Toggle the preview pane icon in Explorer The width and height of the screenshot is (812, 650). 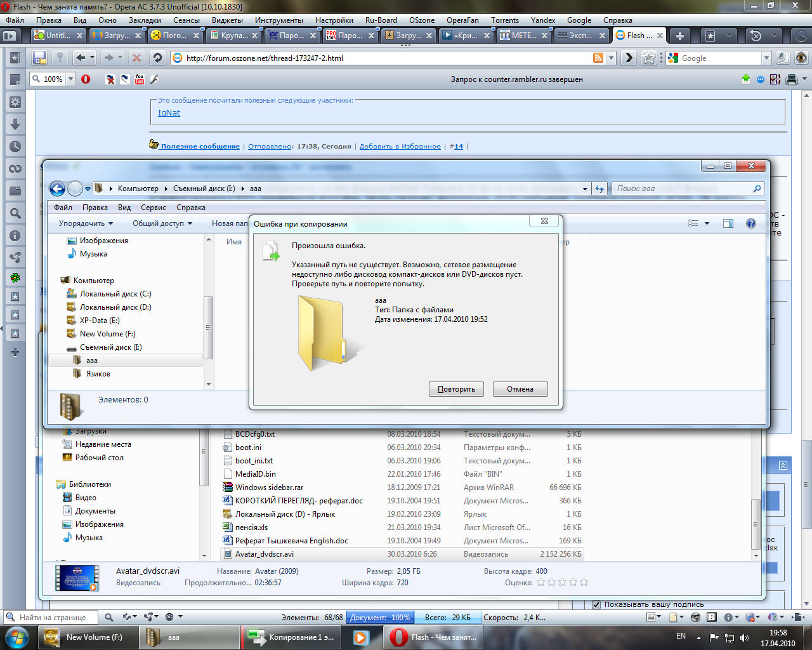728,223
